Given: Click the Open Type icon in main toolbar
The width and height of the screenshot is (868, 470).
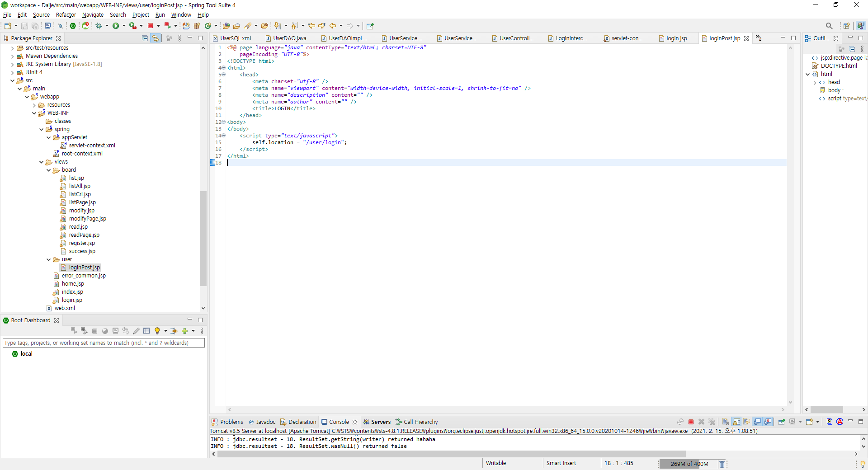Looking at the screenshot, I should 226,26.
